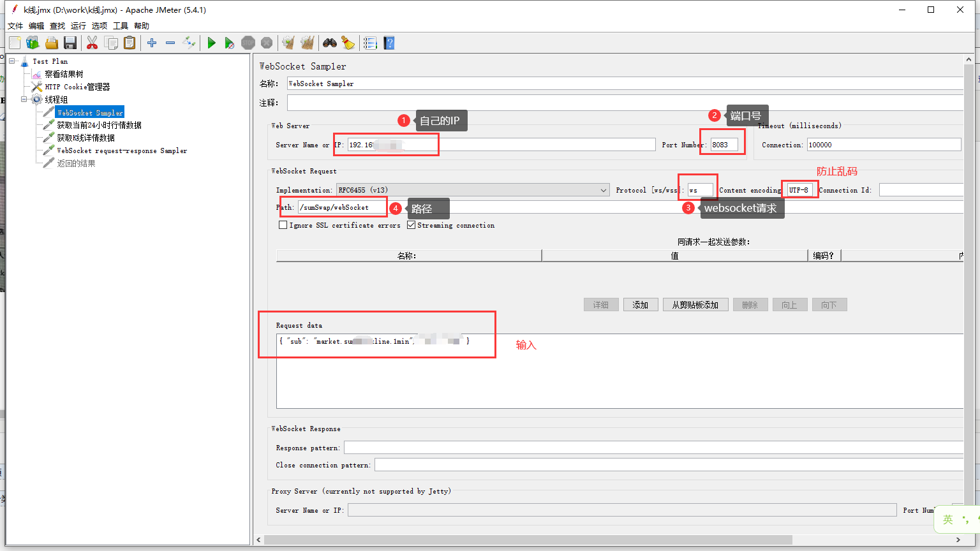Screen dimensions: 980x551
Task: Click the Paste clipboard icon
Action: tap(130, 43)
